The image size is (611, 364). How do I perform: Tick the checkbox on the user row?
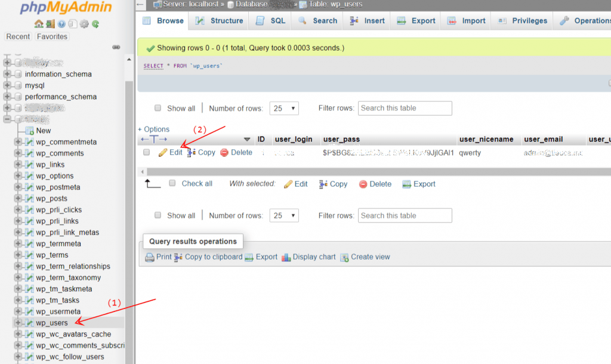point(147,152)
